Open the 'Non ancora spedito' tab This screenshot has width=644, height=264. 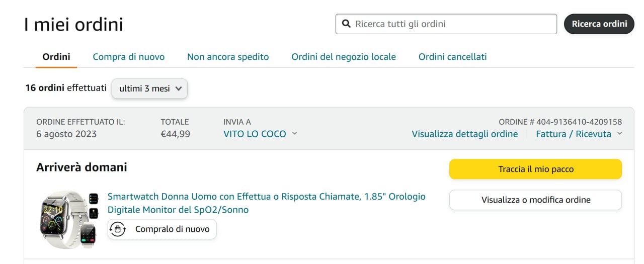click(228, 57)
